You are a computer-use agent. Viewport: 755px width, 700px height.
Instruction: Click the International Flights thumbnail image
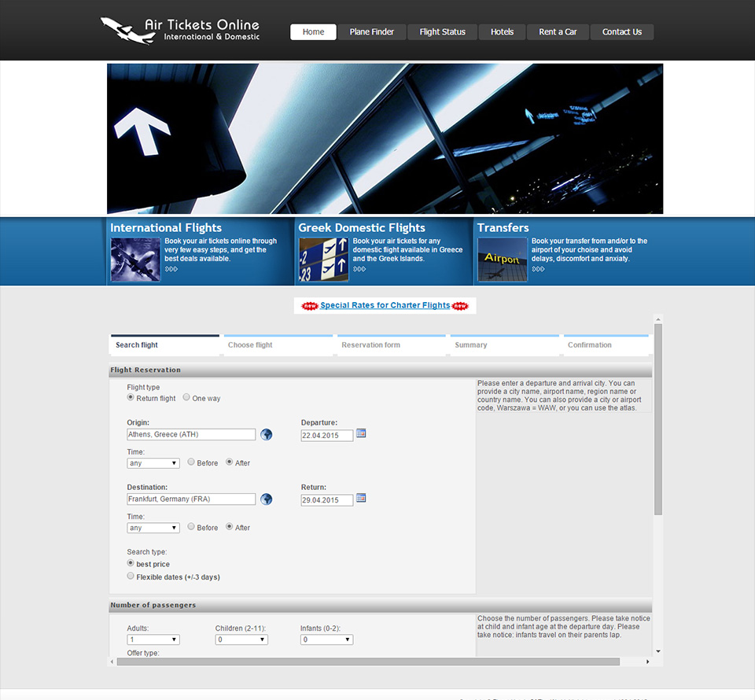pyautogui.click(x=135, y=260)
